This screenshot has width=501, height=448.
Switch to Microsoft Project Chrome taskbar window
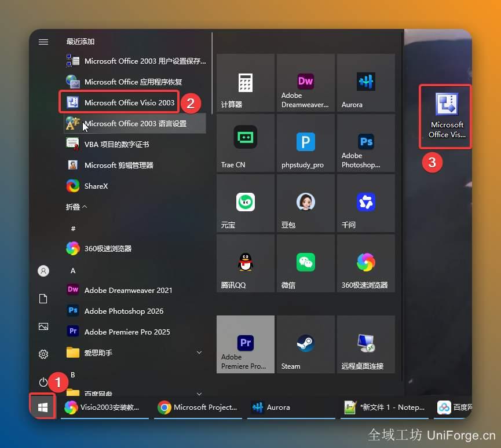coord(198,407)
